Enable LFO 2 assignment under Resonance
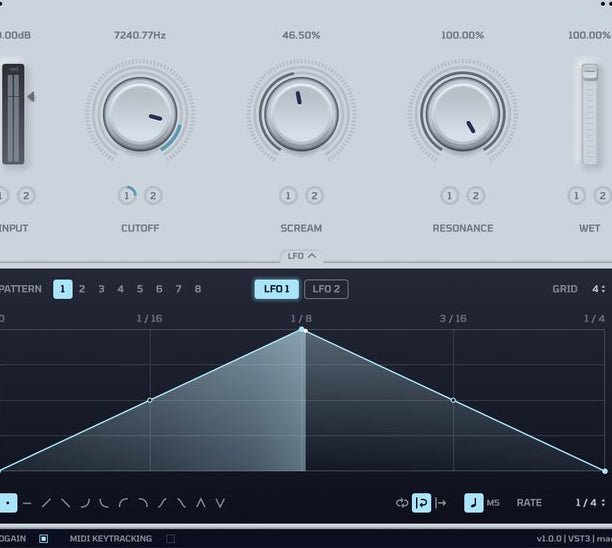This screenshot has width=612, height=548. pyautogui.click(x=475, y=196)
